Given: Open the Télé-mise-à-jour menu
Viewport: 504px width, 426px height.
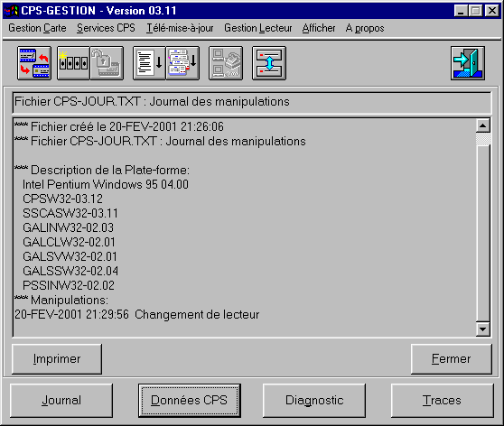Looking at the screenshot, I should coord(180,28).
